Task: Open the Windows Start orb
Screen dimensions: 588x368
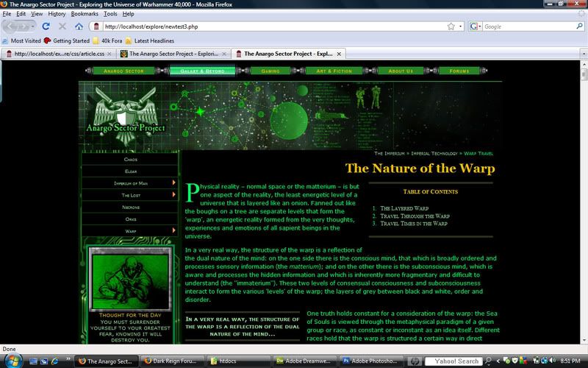Action: tap(13, 361)
